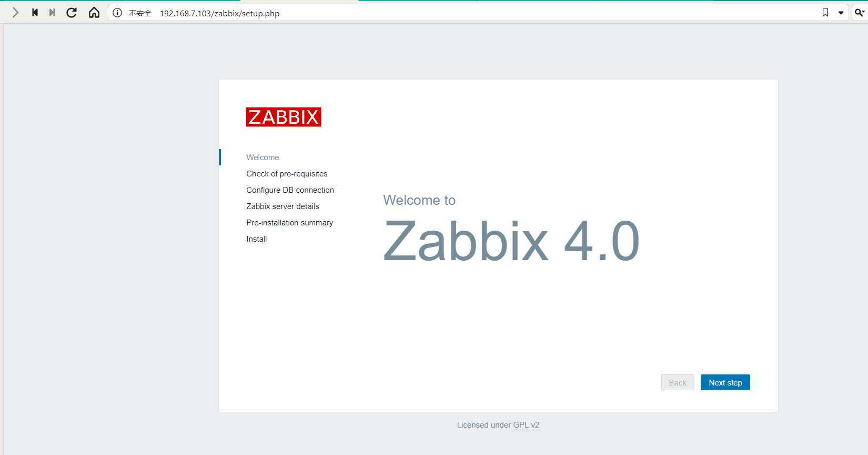Open the GPL v2 license link
Screen dimensions: 868x455
pos(526,425)
